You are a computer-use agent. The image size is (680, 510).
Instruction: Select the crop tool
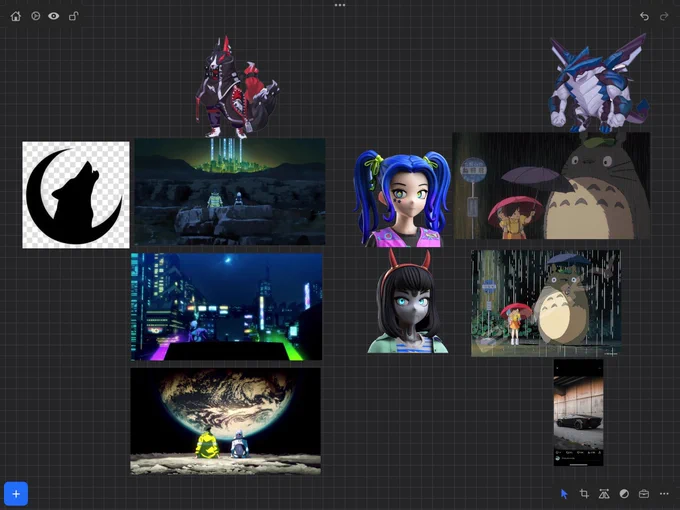(x=584, y=494)
